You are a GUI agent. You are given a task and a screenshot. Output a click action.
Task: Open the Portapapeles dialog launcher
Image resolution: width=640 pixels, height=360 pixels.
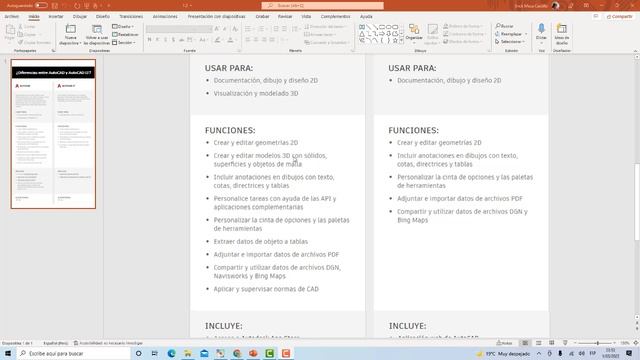[x=53, y=51]
